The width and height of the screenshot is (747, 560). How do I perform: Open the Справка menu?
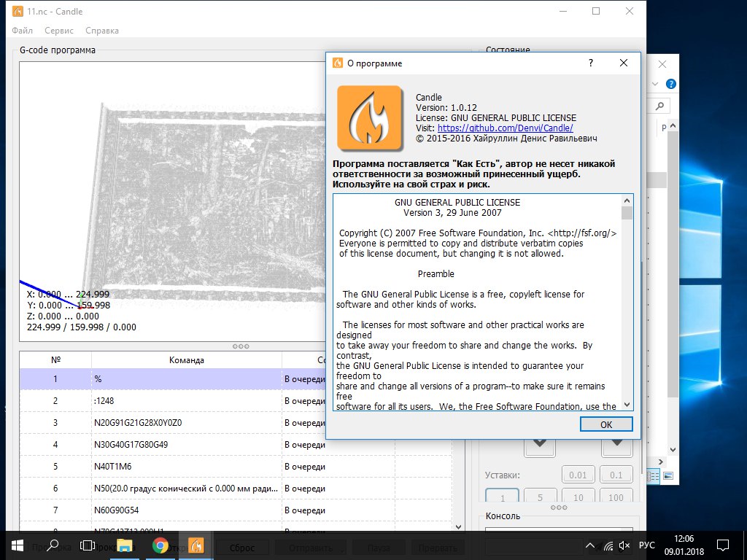[102, 31]
